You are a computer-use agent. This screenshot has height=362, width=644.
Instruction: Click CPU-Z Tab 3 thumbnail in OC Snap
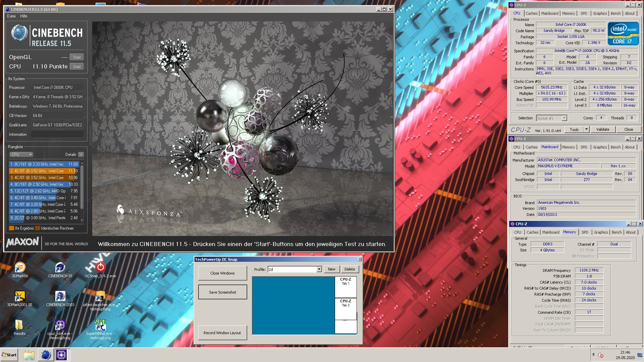[x=345, y=308]
